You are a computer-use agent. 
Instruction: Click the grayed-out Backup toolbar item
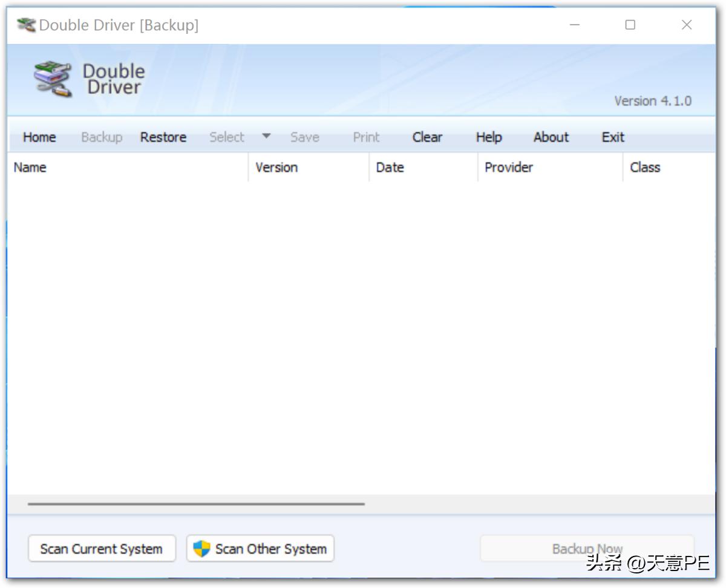[x=102, y=137]
